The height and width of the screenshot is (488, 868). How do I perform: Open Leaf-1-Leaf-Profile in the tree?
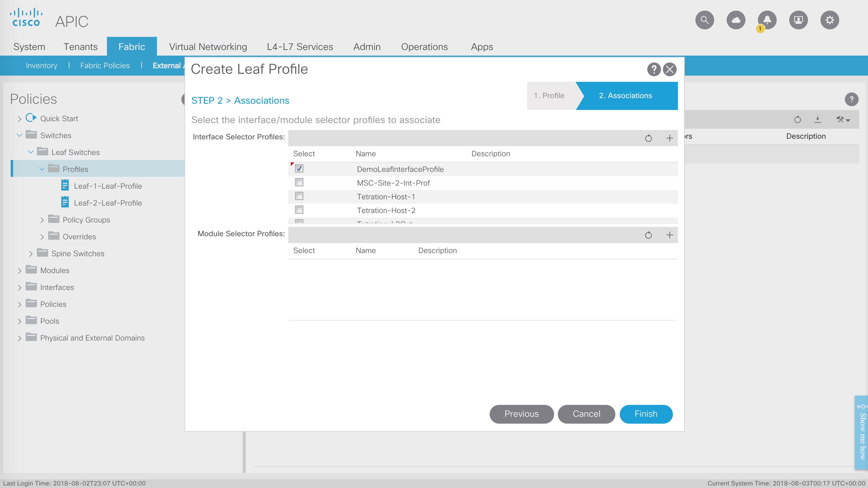[x=108, y=186]
